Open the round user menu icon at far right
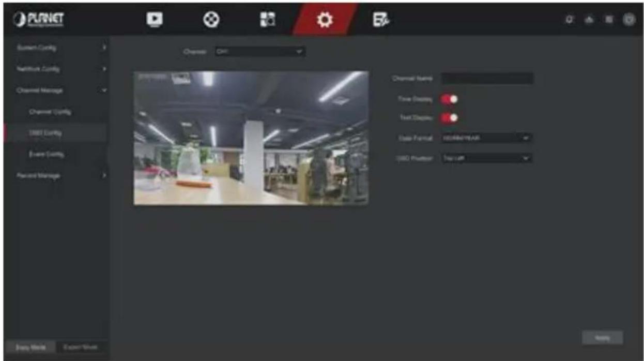Image resolution: width=644 pixels, height=361 pixels. coord(628,19)
